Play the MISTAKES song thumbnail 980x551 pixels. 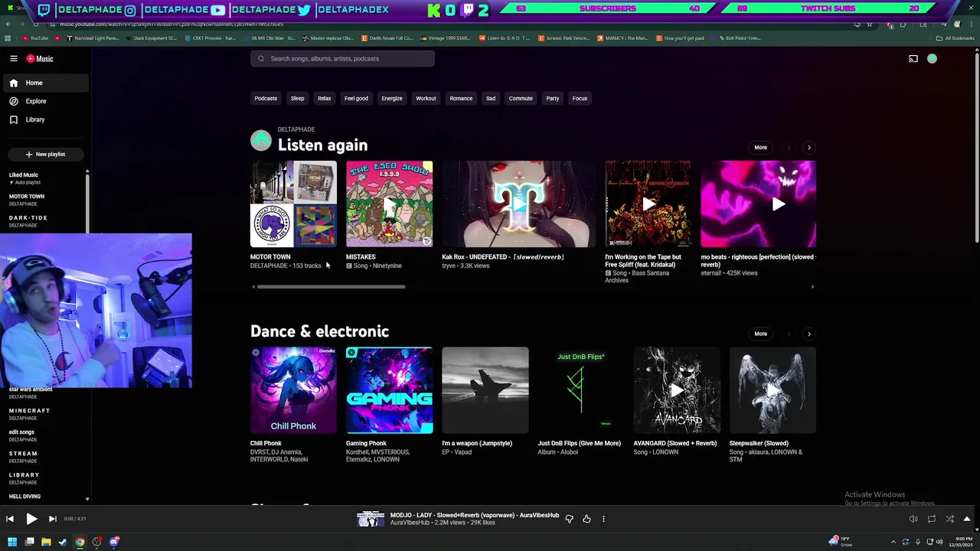point(389,204)
